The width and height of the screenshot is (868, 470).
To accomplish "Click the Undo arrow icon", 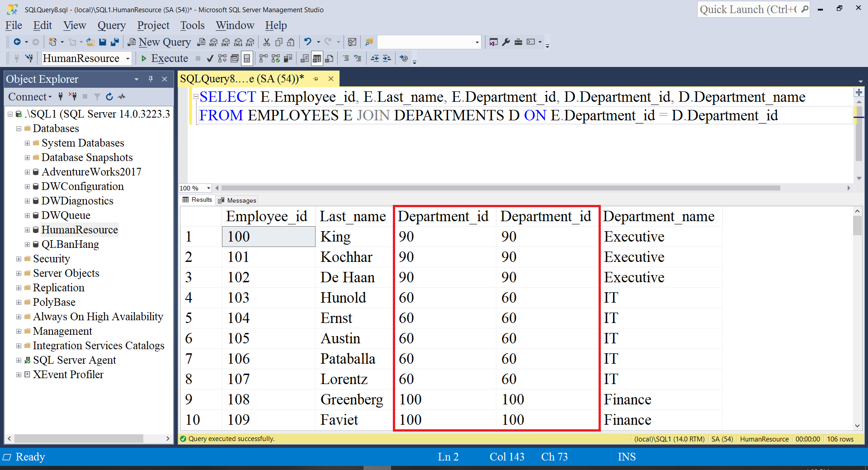I will (308, 42).
